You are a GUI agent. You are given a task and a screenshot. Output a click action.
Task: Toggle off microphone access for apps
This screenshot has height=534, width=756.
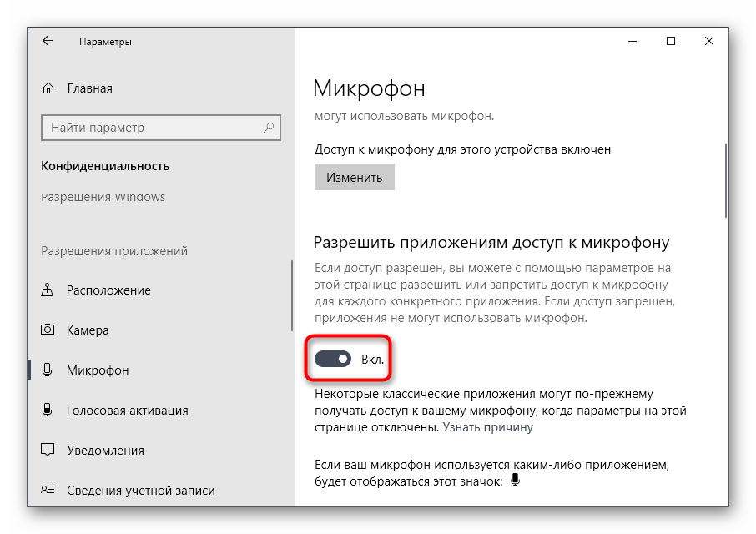tap(332, 359)
